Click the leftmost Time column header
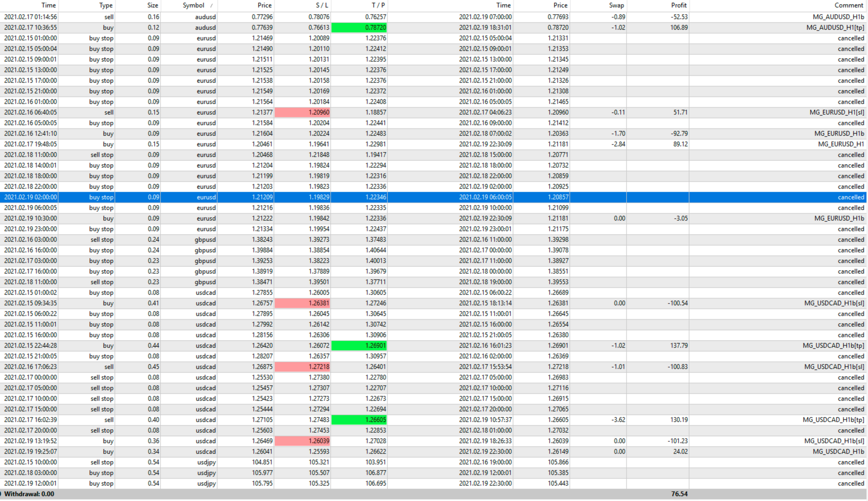 [48, 5]
